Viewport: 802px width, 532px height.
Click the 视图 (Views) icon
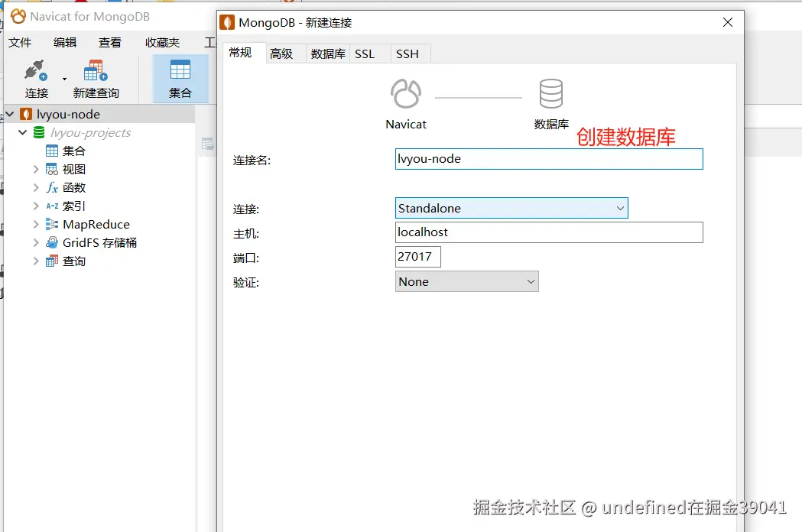52,170
